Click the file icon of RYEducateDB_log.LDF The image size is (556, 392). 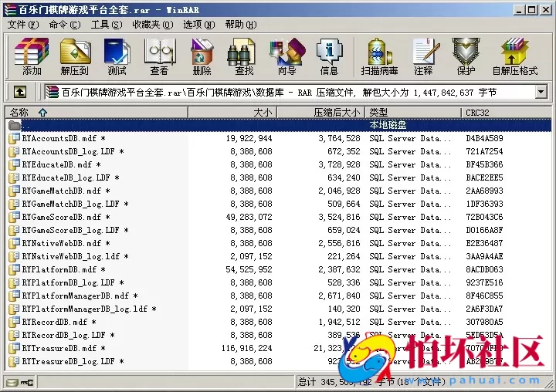pyautogui.click(x=14, y=177)
